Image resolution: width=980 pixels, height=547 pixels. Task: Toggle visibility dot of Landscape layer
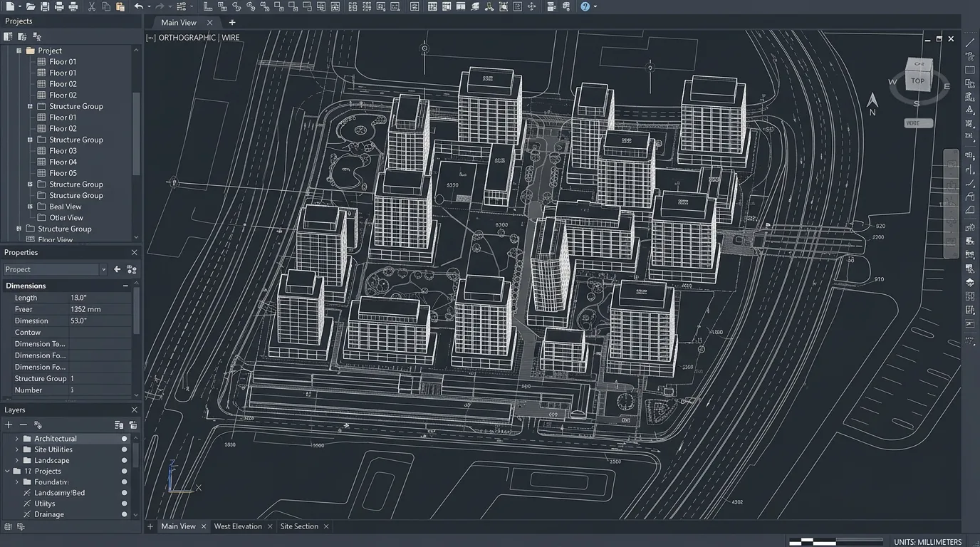click(124, 461)
